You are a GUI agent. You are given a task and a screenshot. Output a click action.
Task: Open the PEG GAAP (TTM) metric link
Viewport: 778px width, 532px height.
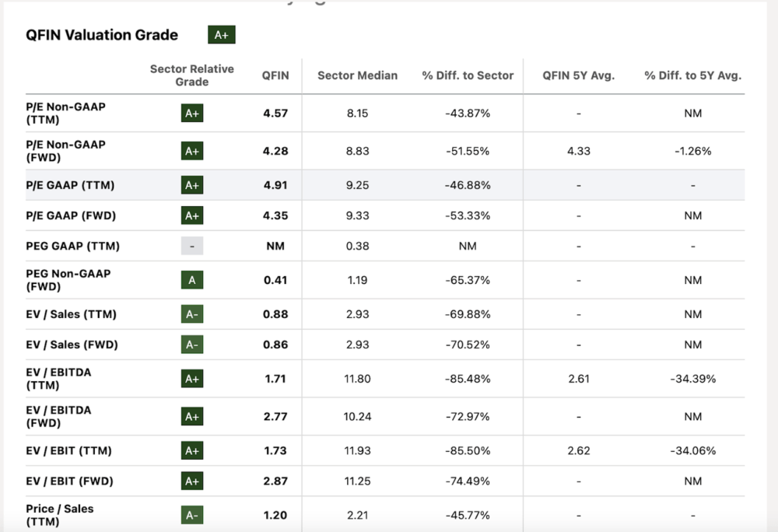pos(72,246)
